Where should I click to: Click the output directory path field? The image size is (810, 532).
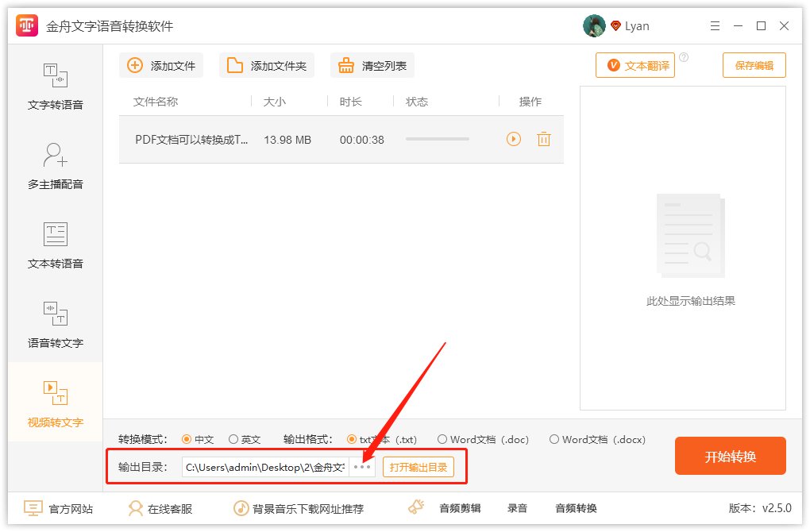click(x=262, y=467)
